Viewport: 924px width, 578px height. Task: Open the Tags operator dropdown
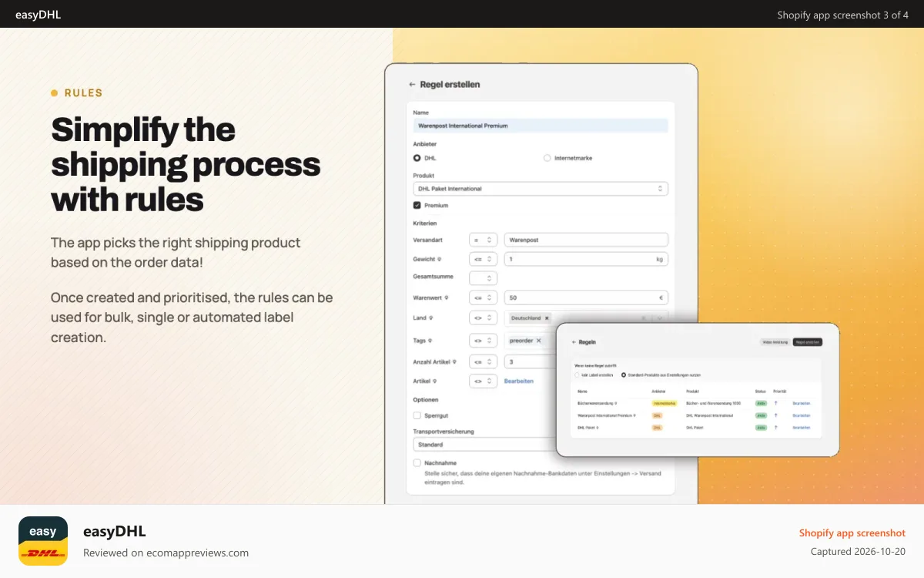pos(483,341)
